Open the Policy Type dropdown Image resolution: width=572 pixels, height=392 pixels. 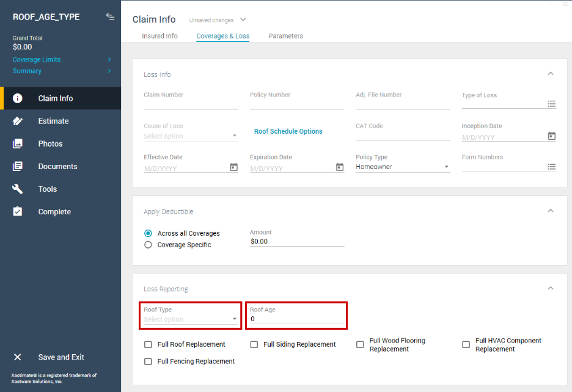pyautogui.click(x=403, y=167)
